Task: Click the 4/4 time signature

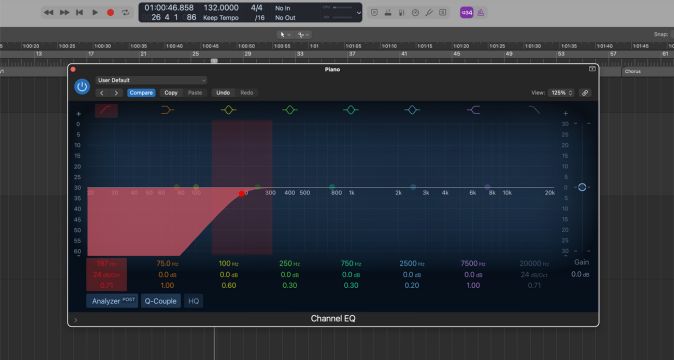Action: (257, 8)
